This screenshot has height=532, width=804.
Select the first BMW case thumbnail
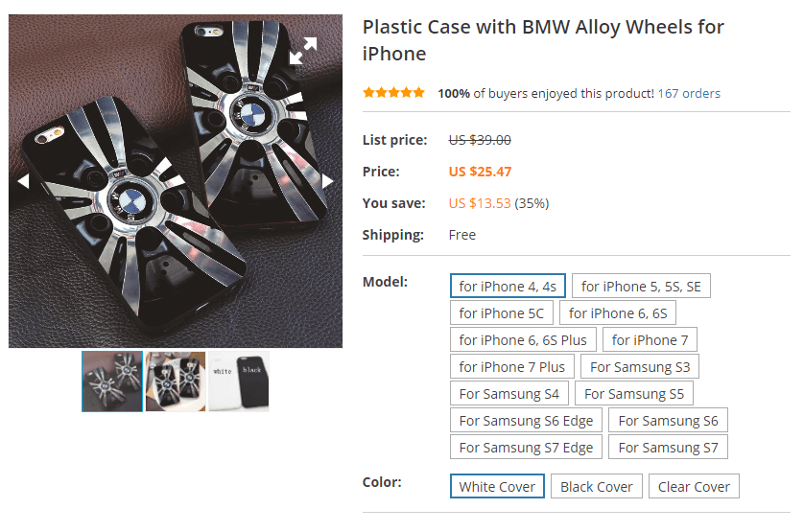(112, 382)
